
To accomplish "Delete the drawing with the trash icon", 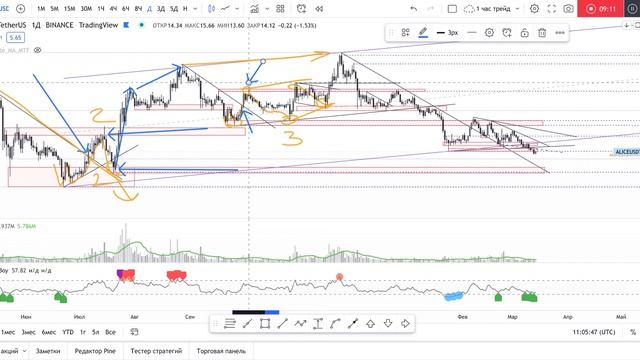I will [542, 33].
